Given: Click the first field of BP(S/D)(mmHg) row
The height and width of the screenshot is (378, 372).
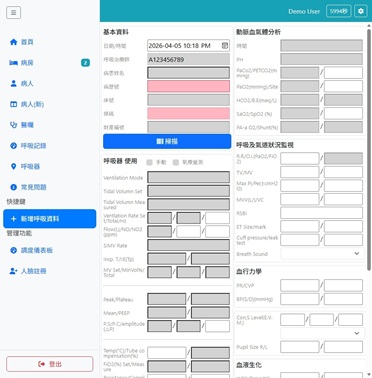Looking at the screenshot, I should coord(300,299).
